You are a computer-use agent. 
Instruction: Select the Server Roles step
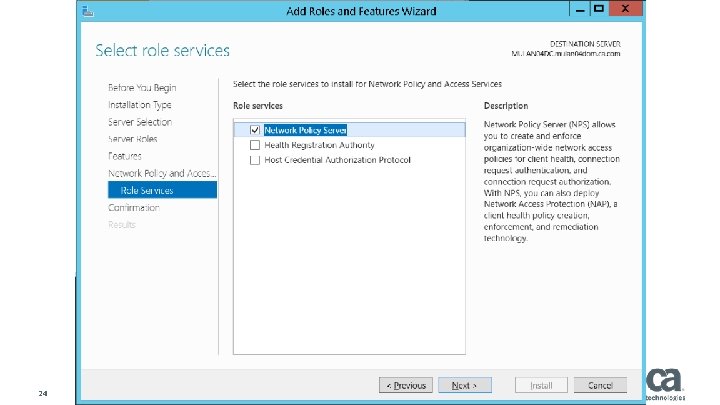133,139
